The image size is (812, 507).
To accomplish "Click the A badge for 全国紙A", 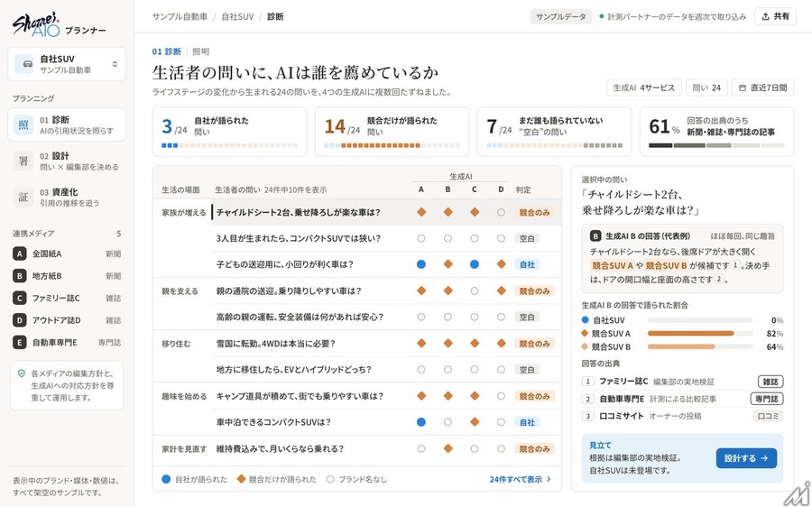I will point(19,253).
